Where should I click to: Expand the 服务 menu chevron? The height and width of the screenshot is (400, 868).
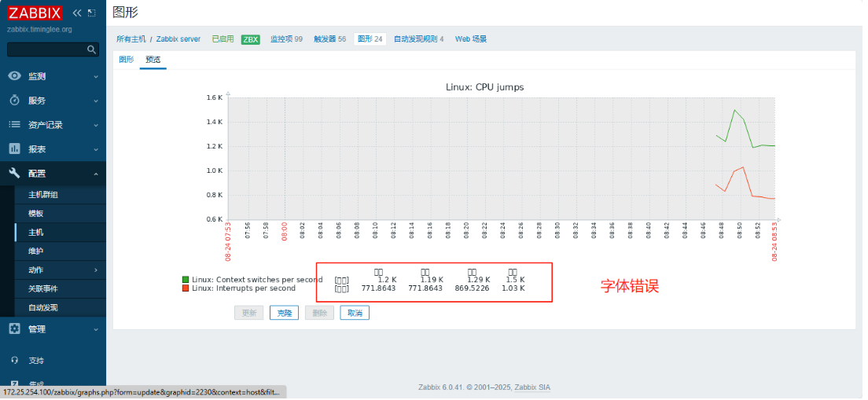click(96, 101)
